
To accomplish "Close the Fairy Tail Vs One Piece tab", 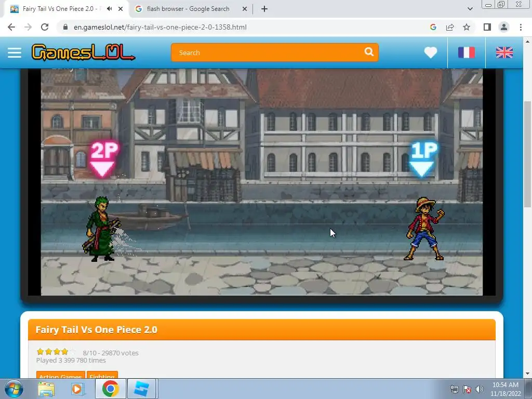I will 121,9.
